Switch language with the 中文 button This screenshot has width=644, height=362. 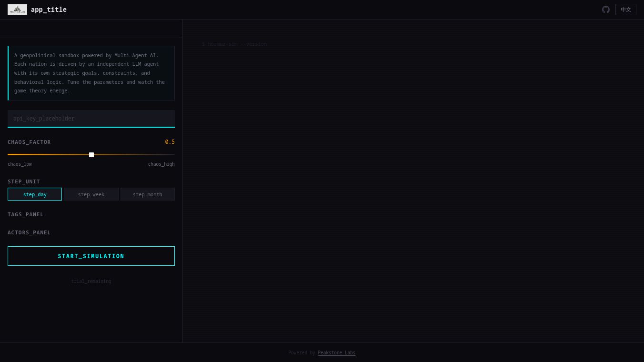pyautogui.click(x=626, y=10)
